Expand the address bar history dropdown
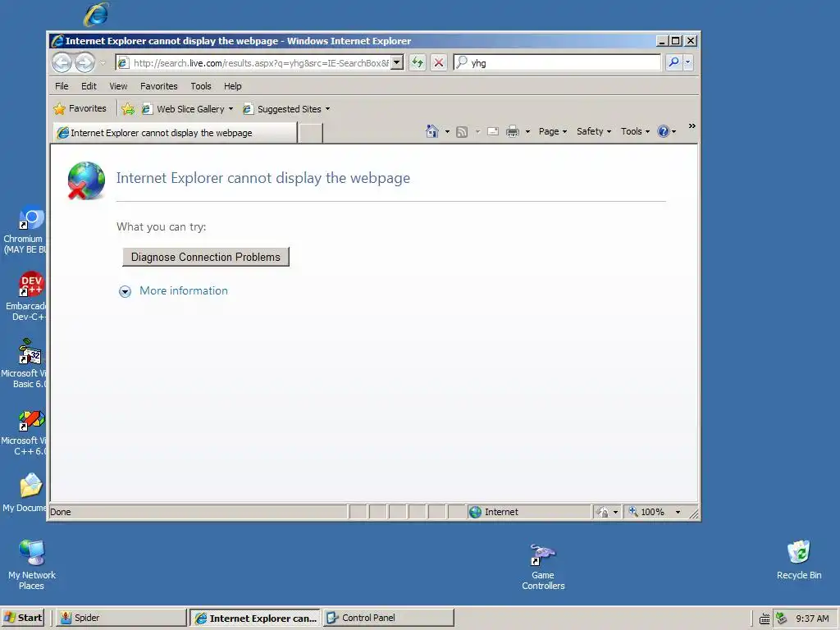Viewport: 840px width, 630px height. tap(397, 62)
